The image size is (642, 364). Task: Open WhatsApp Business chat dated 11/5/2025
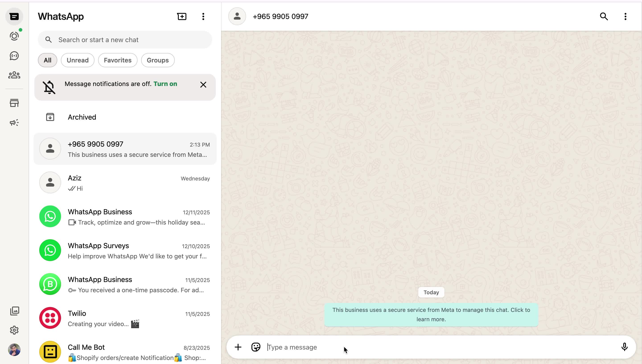click(x=125, y=284)
